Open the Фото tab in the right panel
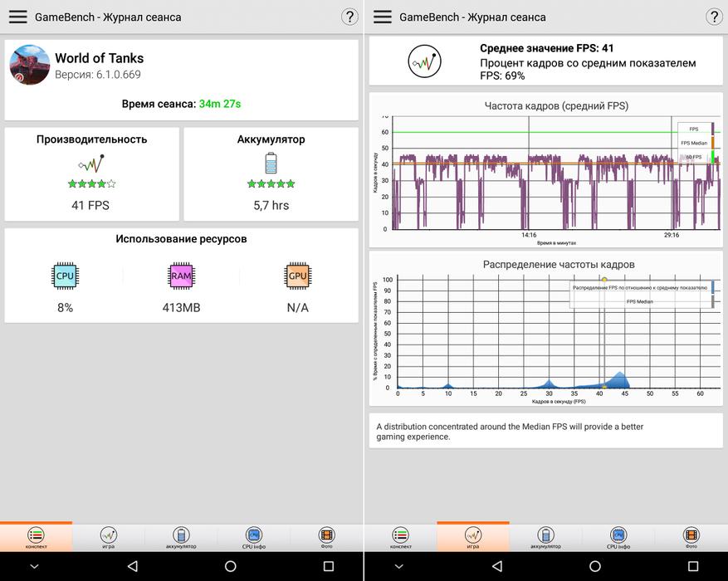This screenshot has width=728, height=581. click(691, 538)
